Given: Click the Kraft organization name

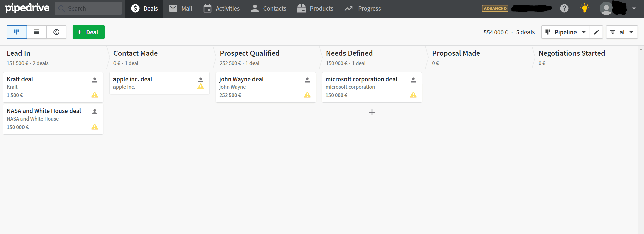Looking at the screenshot, I should click(x=12, y=87).
